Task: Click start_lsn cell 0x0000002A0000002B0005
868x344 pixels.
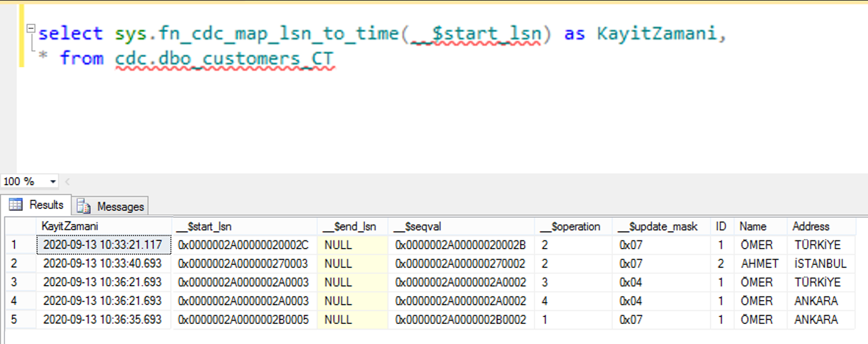Action: click(244, 320)
